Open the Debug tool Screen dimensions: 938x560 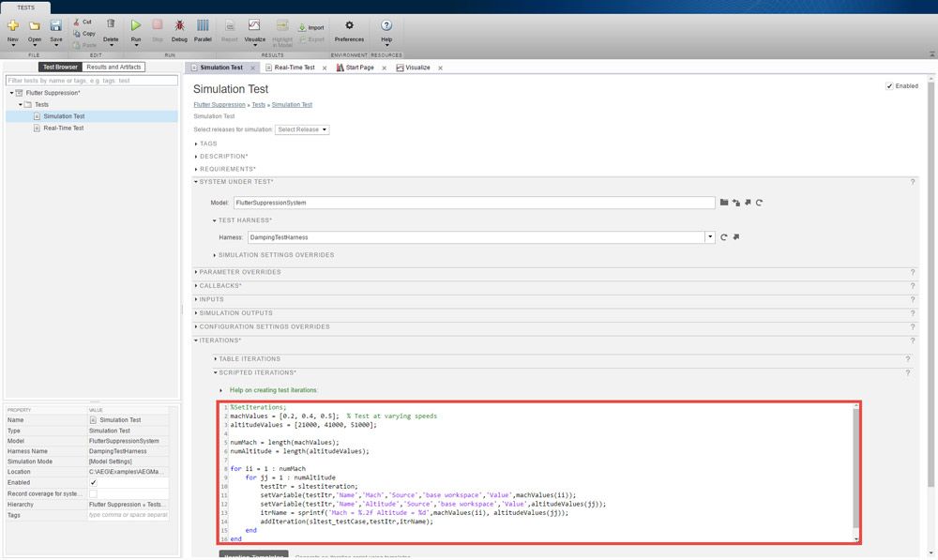(x=178, y=27)
